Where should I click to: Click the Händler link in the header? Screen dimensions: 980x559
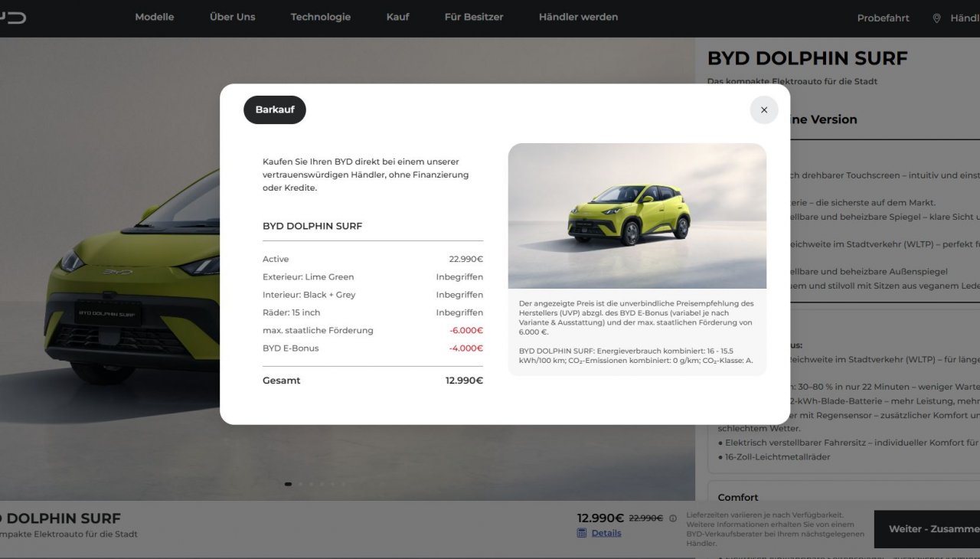(x=964, y=18)
